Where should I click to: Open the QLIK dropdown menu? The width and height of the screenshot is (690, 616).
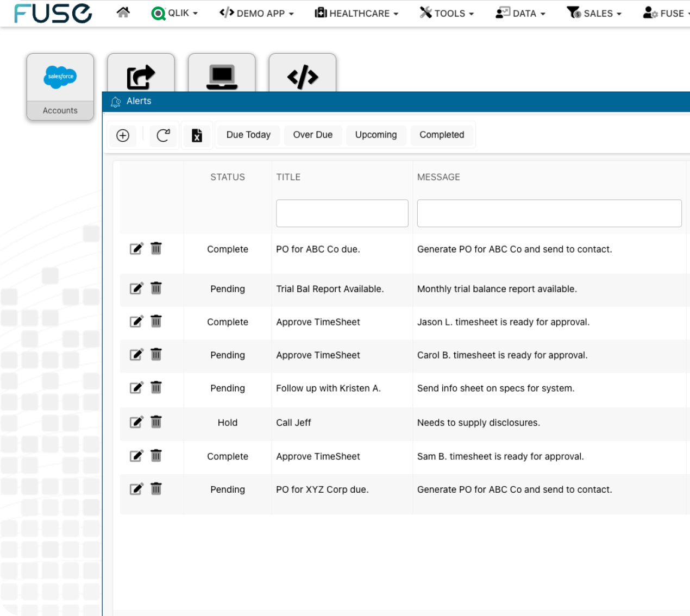pos(174,13)
